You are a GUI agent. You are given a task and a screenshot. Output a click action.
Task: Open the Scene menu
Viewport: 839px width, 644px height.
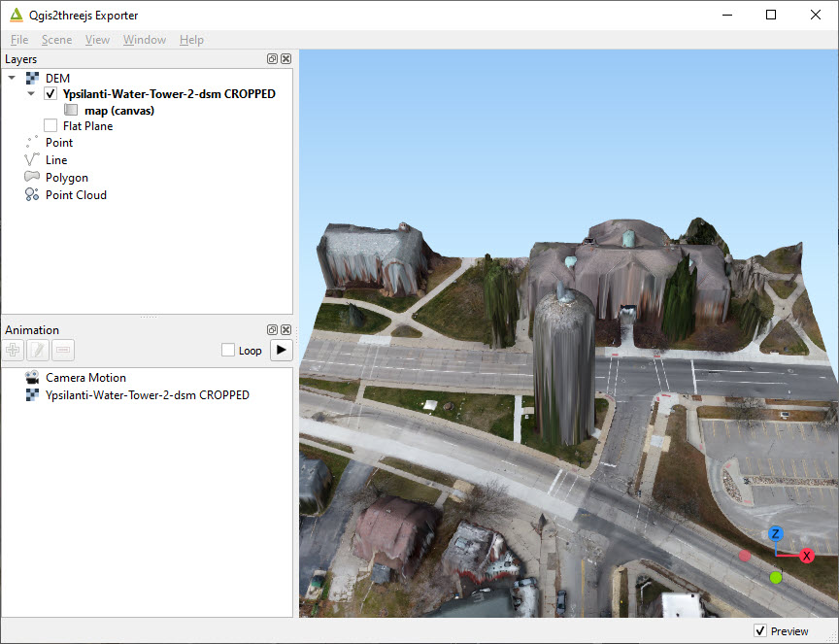[56, 40]
